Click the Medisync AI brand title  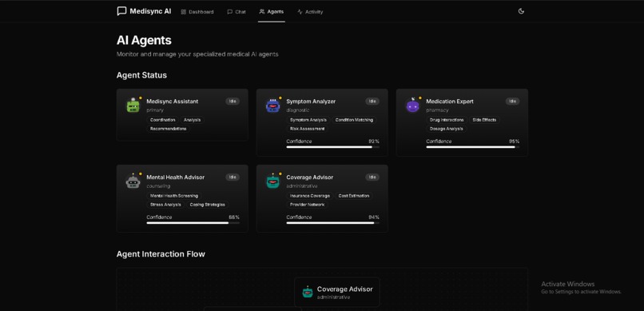tap(150, 11)
